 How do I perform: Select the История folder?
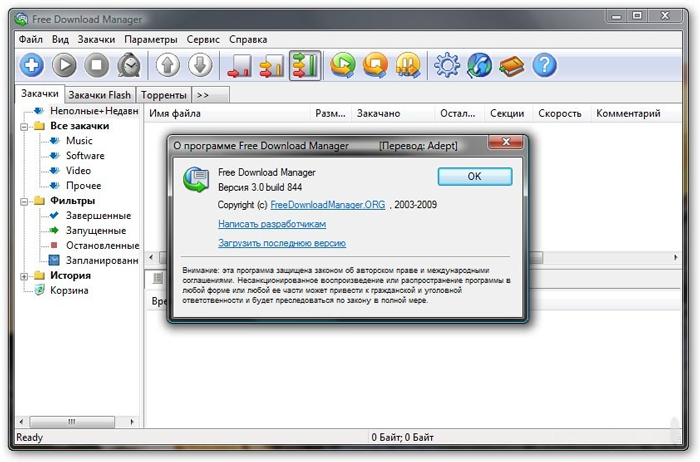[71, 275]
